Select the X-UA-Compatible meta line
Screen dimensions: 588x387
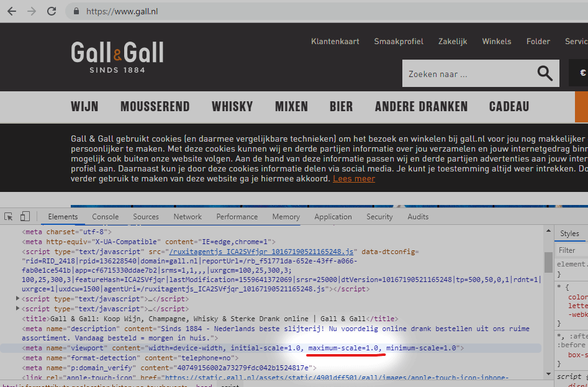(x=148, y=242)
